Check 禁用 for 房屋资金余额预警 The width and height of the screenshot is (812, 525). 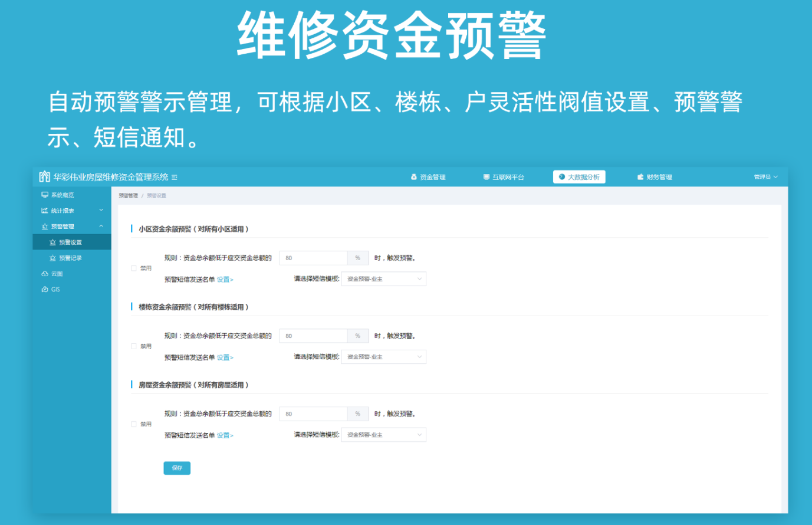click(x=134, y=424)
